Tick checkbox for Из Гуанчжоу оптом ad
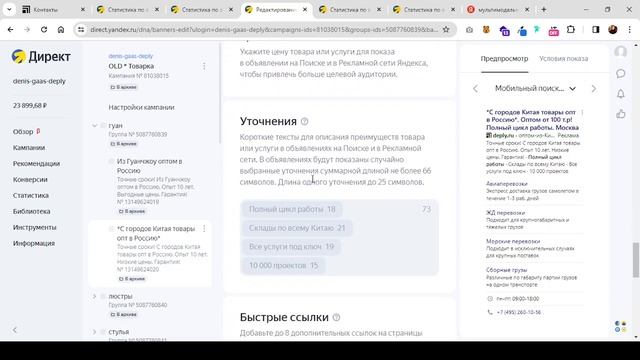The height and width of the screenshot is (360, 640). point(111,162)
